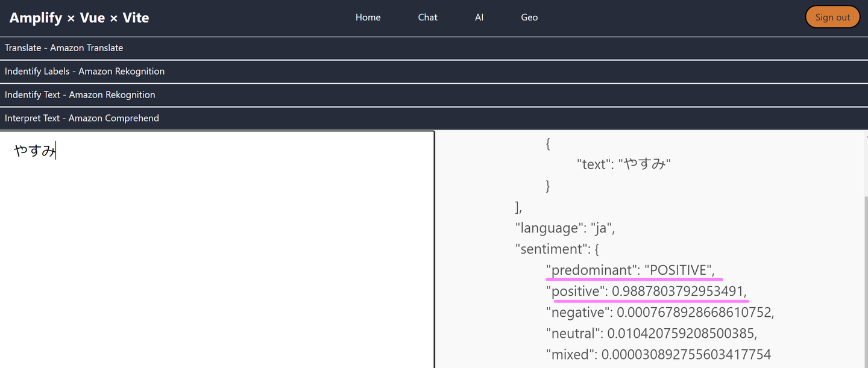Click the "text": "やすみ" output line

point(623,164)
